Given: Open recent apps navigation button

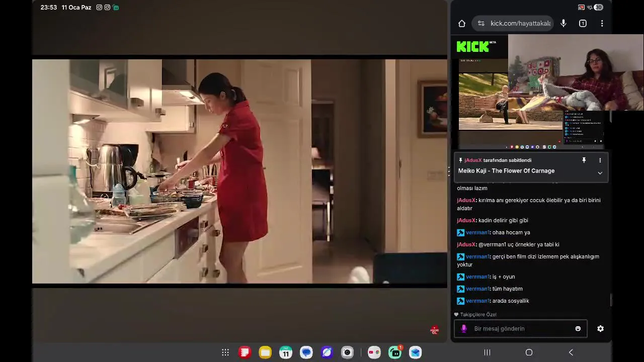Looking at the screenshot, I should pyautogui.click(x=487, y=352).
